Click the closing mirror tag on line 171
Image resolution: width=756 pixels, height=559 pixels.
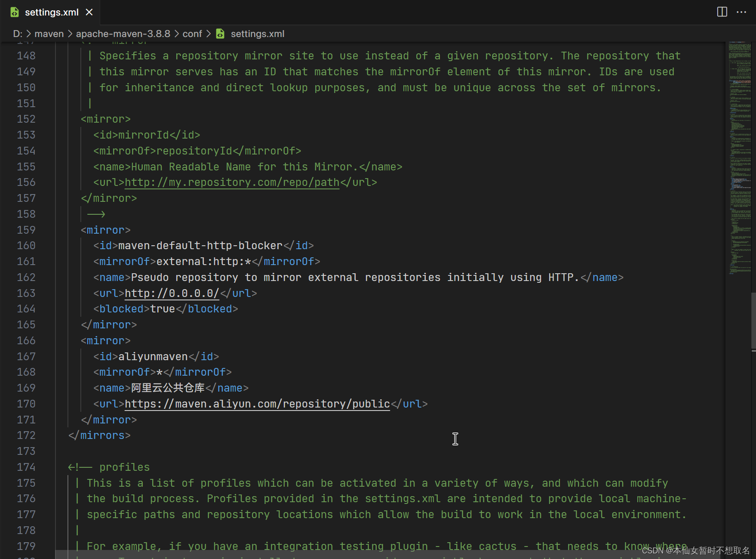pyautogui.click(x=109, y=420)
